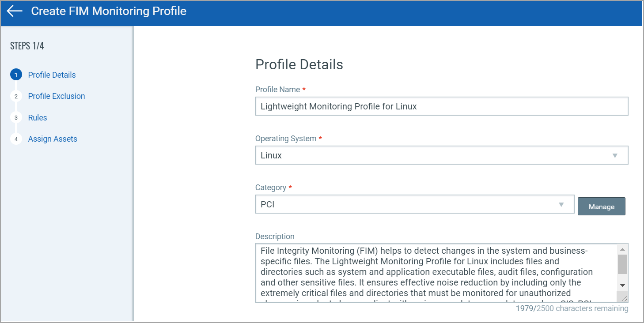The width and height of the screenshot is (644, 323).
Task: Click the Create FIM Monitoring Profile title
Action: coord(109,11)
